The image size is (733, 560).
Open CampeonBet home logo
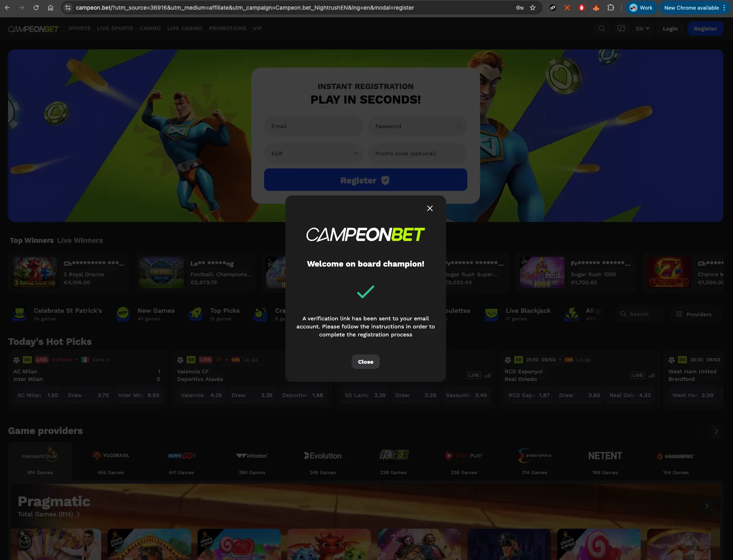click(x=33, y=29)
